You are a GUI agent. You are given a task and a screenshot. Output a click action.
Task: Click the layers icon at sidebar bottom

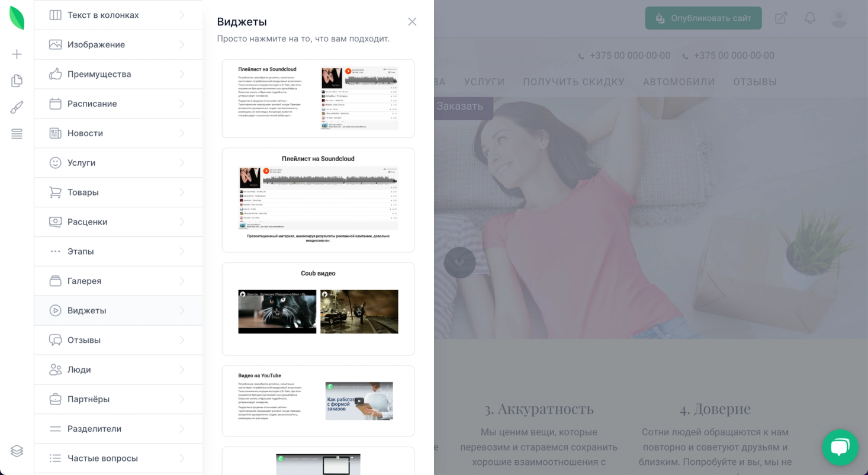(17, 451)
